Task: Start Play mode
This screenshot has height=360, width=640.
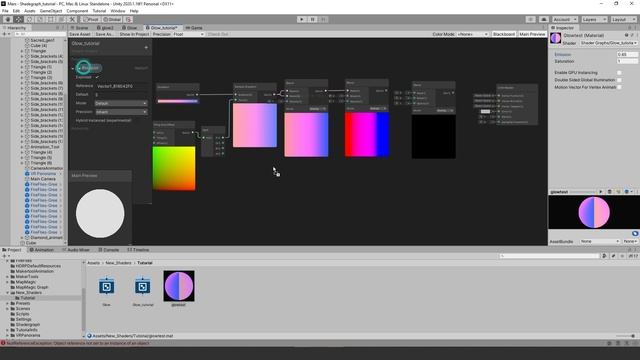Action: (x=302, y=19)
